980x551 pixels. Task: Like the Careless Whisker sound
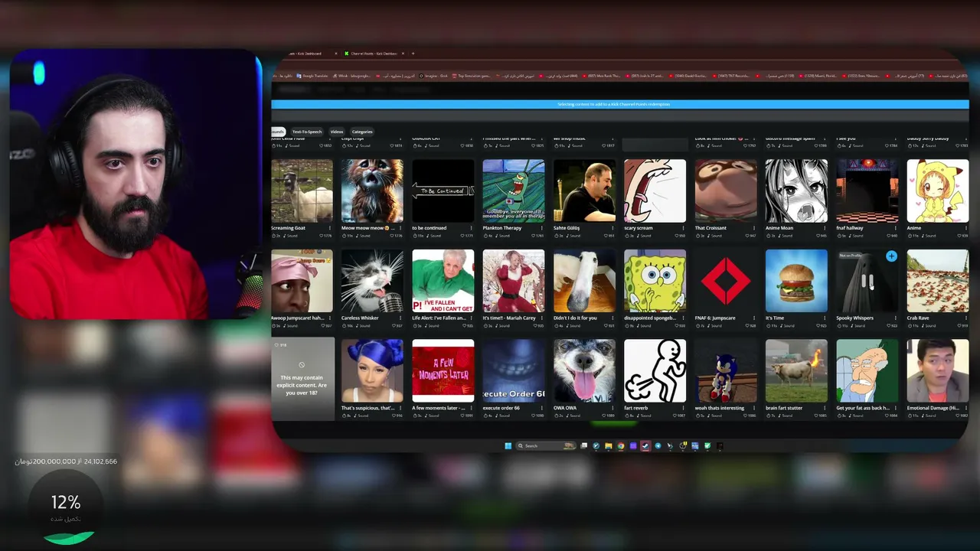click(x=392, y=325)
